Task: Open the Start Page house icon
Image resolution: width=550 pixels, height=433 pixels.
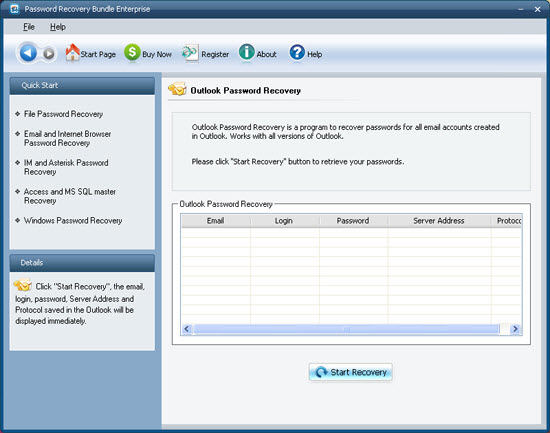Action: click(73, 53)
